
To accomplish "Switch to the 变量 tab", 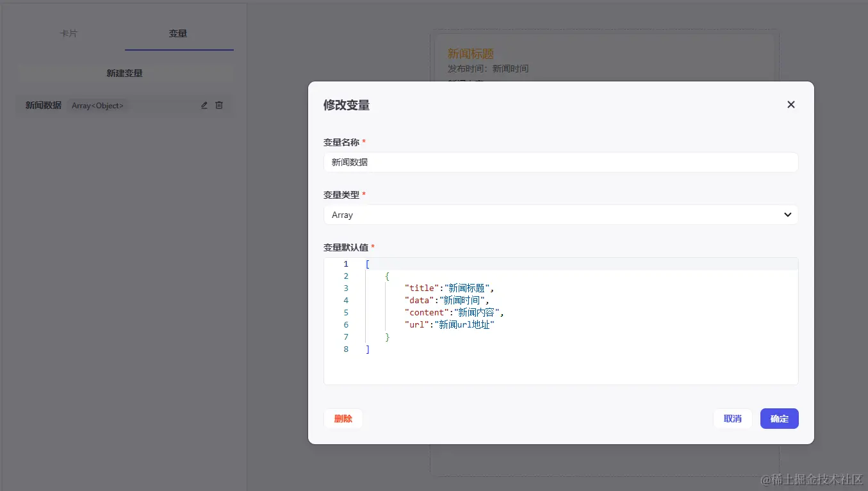I will [178, 33].
